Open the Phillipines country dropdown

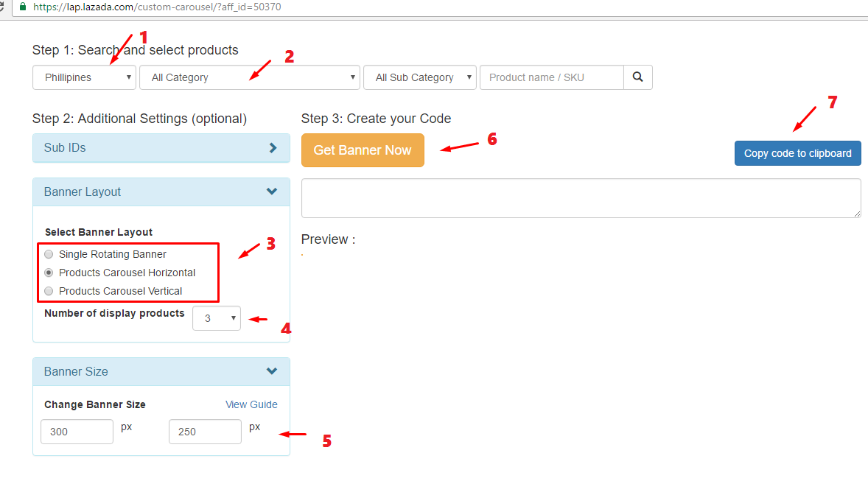[83, 77]
